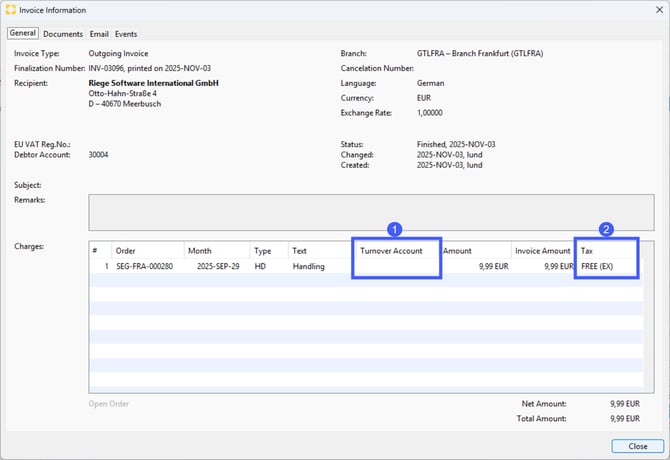
Task: Click the Open Order link below charges
Action: point(108,404)
